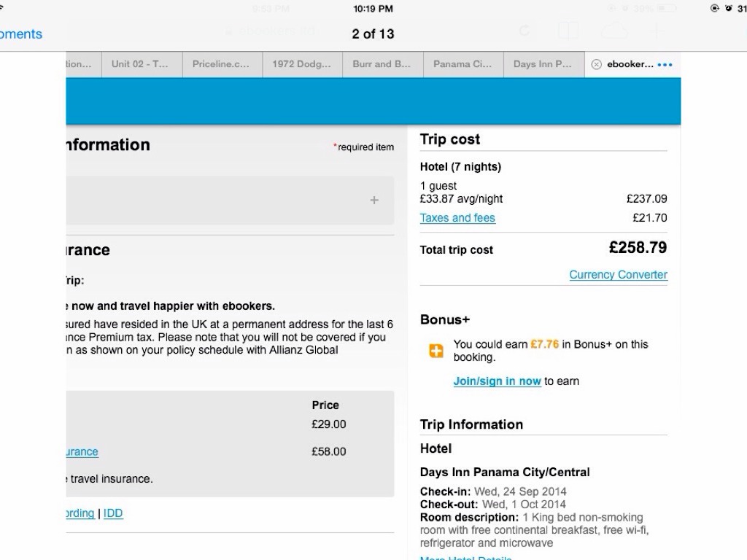This screenshot has width=747, height=560.
Task: Expand the collapsed section with plus sign
Action: point(374,200)
